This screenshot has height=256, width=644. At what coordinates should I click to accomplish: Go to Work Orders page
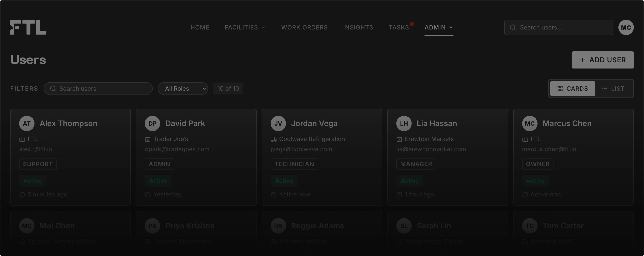pyautogui.click(x=304, y=27)
